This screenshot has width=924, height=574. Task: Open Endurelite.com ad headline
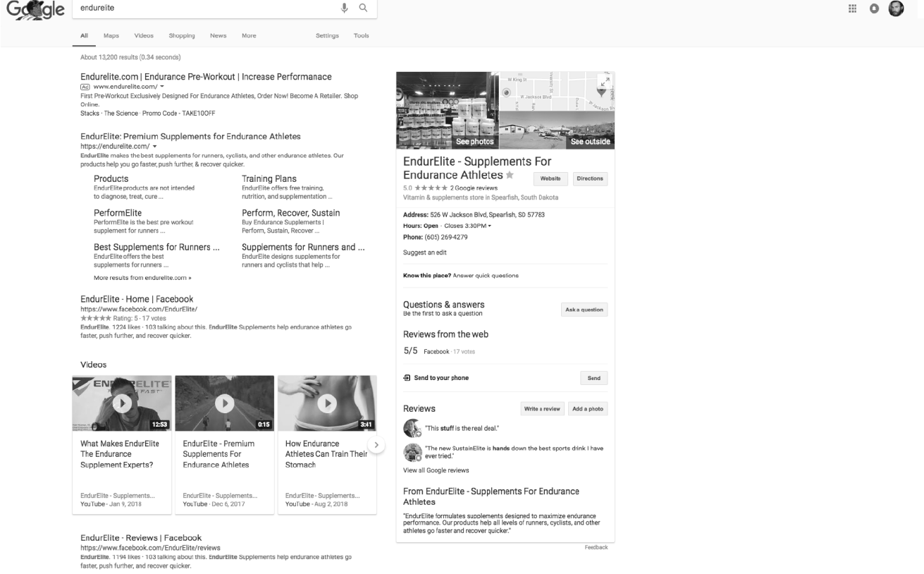click(206, 76)
